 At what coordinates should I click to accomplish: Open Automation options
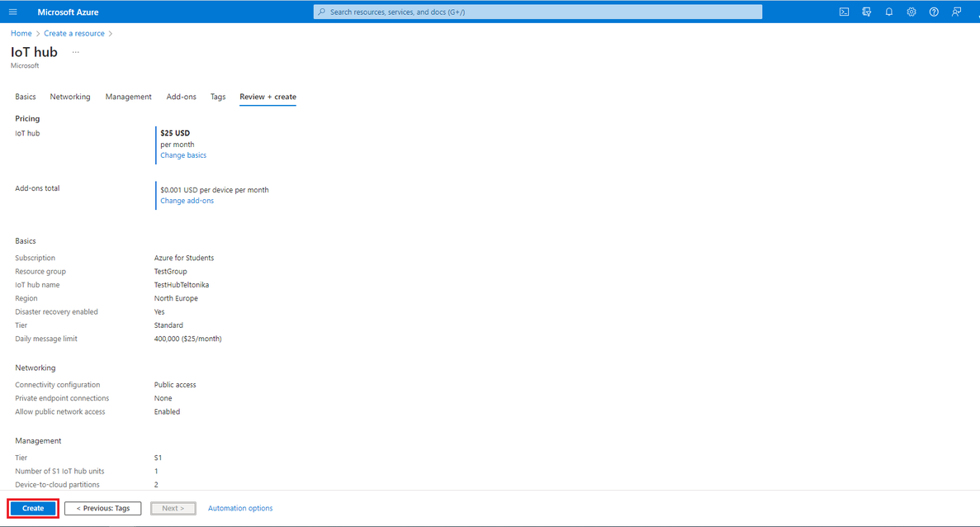(x=239, y=508)
